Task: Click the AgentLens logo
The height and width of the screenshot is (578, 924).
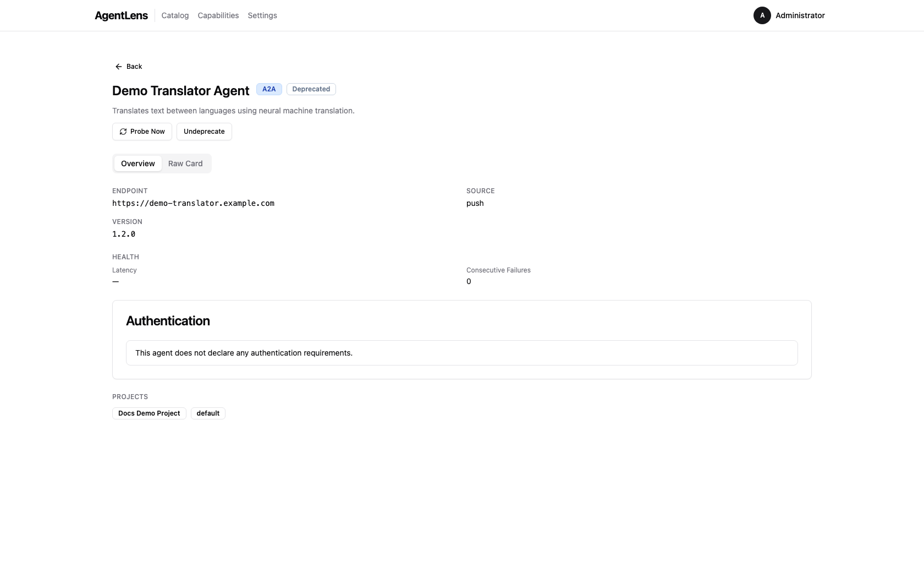Action: click(x=121, y=15)
